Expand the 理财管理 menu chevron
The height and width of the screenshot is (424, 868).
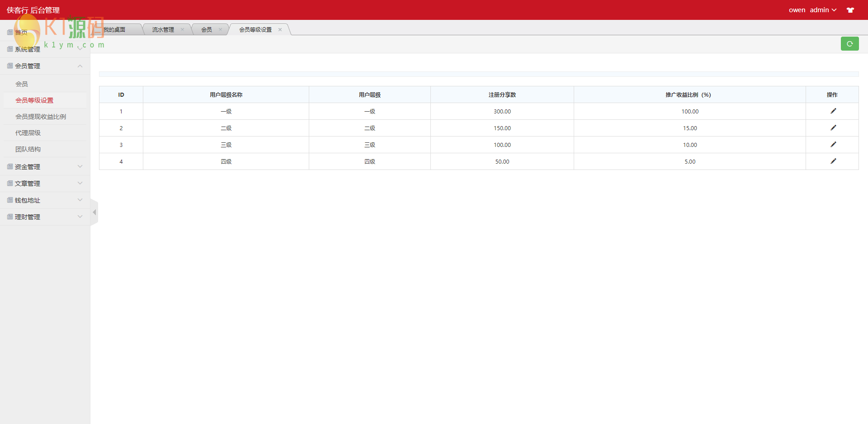80,217
